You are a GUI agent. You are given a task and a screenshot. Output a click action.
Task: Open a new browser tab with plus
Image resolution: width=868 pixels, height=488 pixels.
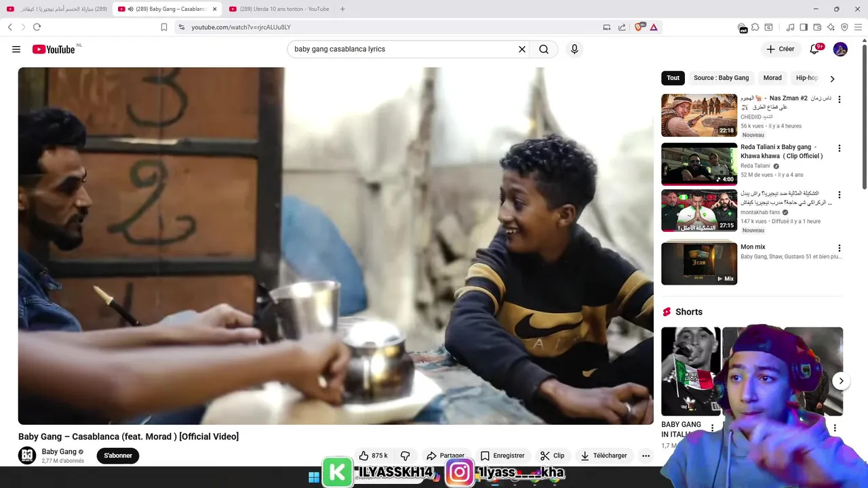click(x=342, y=9)
